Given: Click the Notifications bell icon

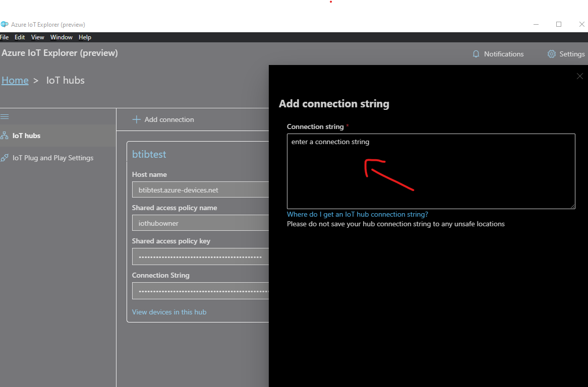Looking at the screenshot, I should pyautogui.click(x=476, y=54).
